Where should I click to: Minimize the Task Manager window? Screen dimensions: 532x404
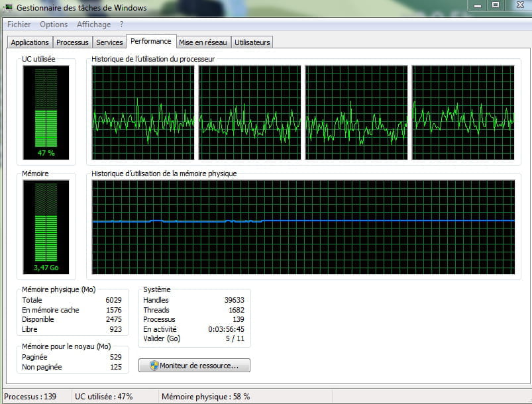[x=478, y=5]
